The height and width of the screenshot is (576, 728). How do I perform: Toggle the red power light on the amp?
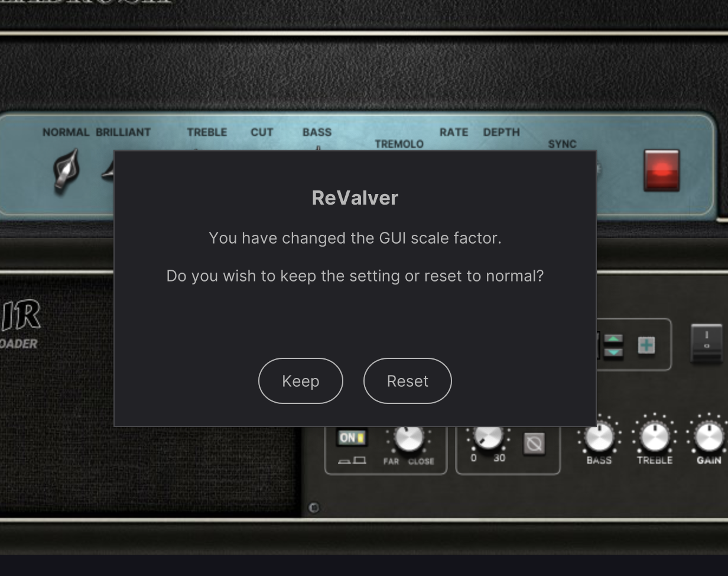click(x=661, y=170)
